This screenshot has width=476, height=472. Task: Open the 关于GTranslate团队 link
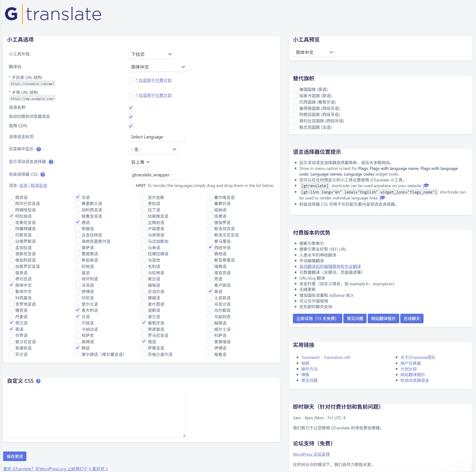coord(418,357)
